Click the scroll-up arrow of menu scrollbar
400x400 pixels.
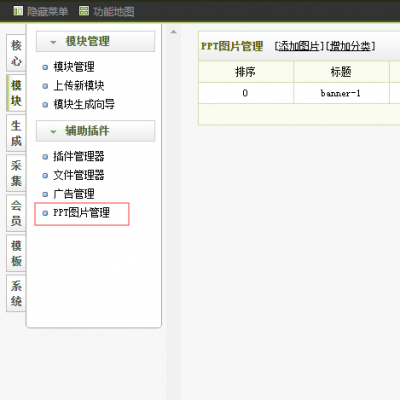coord(173,32)
